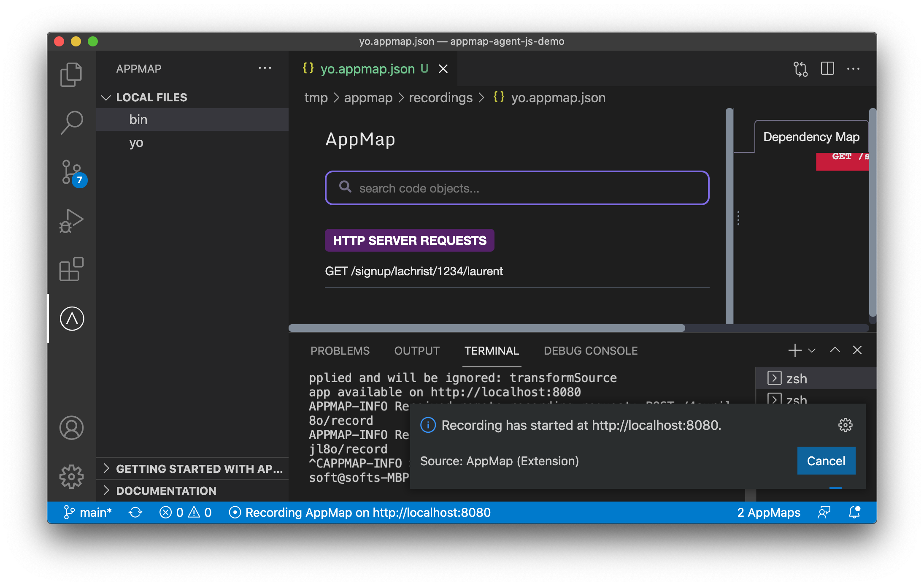Screen dimensions: 924x586
Task: Click the search code objects field
Action: pyautogui.click(x=516, y=188)
